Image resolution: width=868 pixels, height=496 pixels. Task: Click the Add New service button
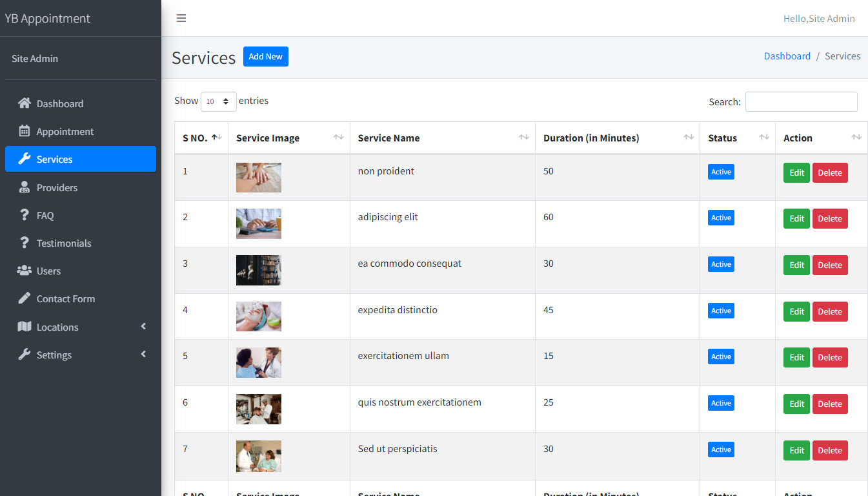[x=265, y=56]
